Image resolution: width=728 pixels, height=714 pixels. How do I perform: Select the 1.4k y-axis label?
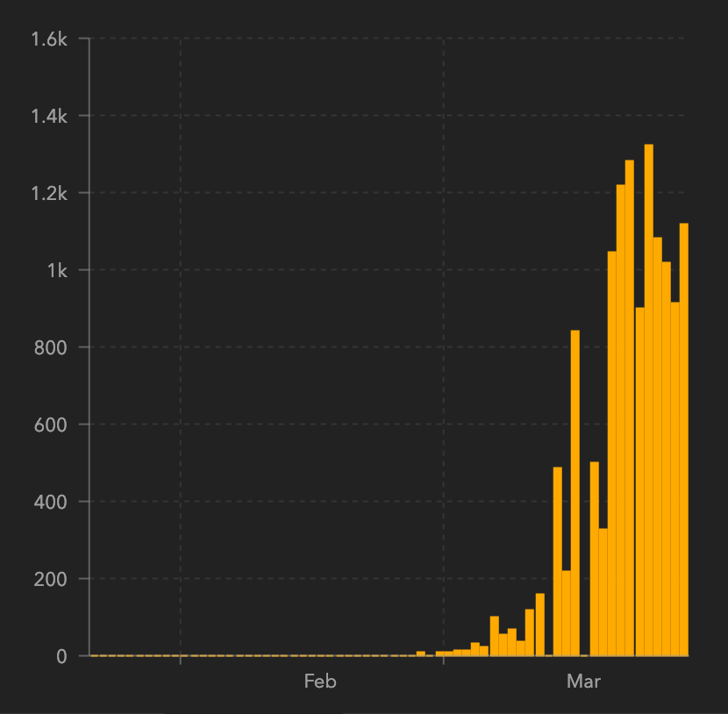(x=47, y=116)
